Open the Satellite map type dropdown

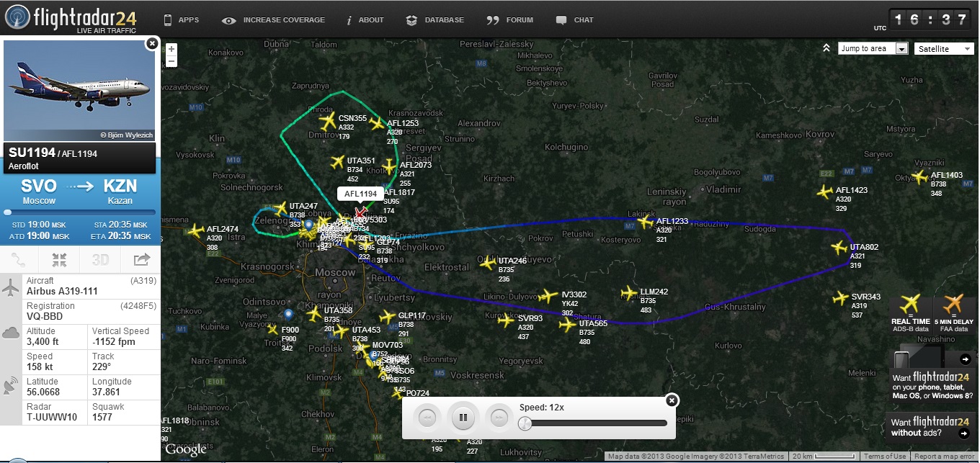(945, 48)
